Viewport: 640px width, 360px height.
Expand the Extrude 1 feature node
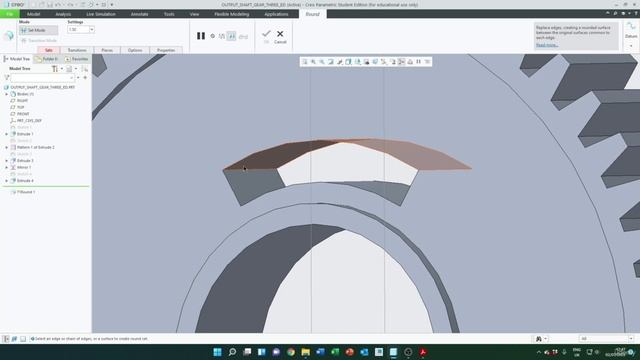[x=7, y=134]
